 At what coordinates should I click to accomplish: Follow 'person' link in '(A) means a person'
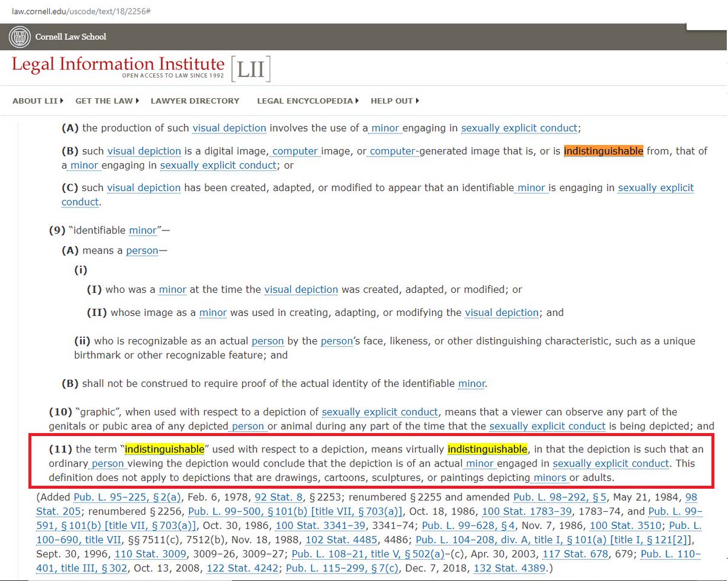tap(142, 250)
